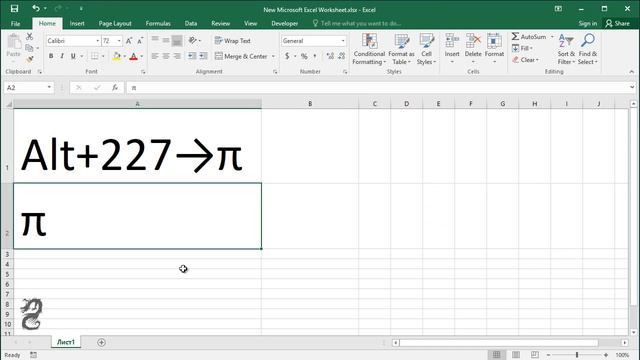This screenshot has width=640, height=360.
Task: Open the Fill dropdown
Action: [x=522, y=48]
